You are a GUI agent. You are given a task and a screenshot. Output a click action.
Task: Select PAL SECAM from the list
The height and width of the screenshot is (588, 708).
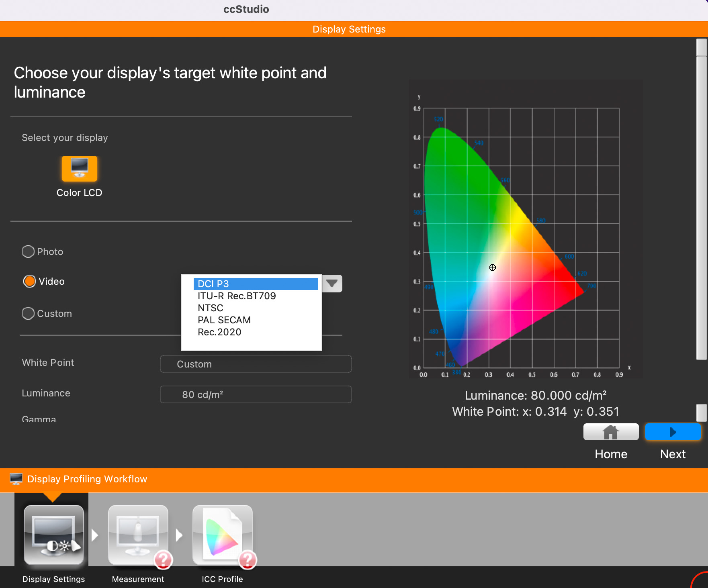tap(224, 320)
